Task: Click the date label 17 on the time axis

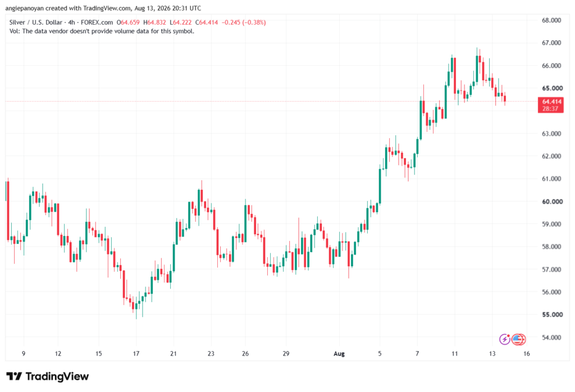Action: (136, 353)
